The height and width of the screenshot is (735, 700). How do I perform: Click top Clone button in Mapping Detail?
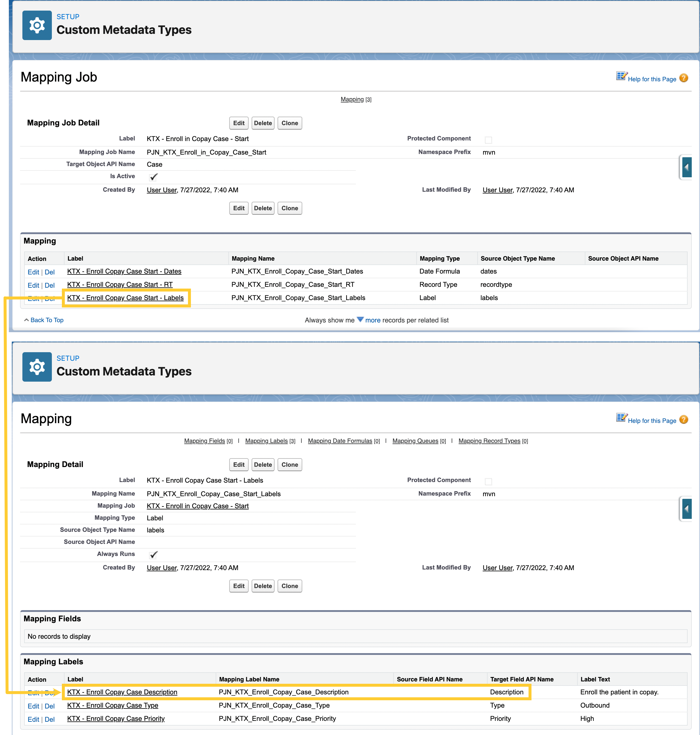click(x=290, y=465)
